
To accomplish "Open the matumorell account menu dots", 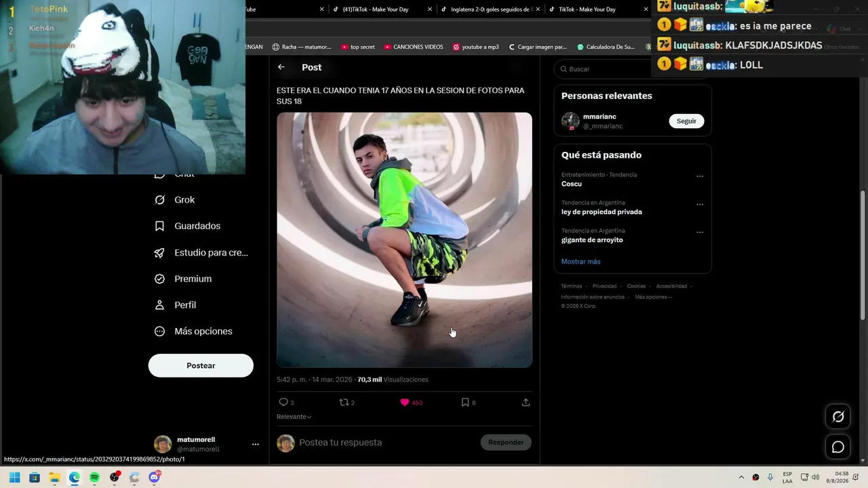I will coord(256,445).
